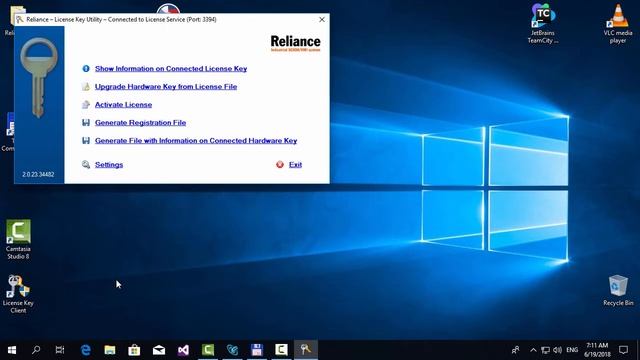Switch to the License Key Utility taskbar button

pos(306,350)
